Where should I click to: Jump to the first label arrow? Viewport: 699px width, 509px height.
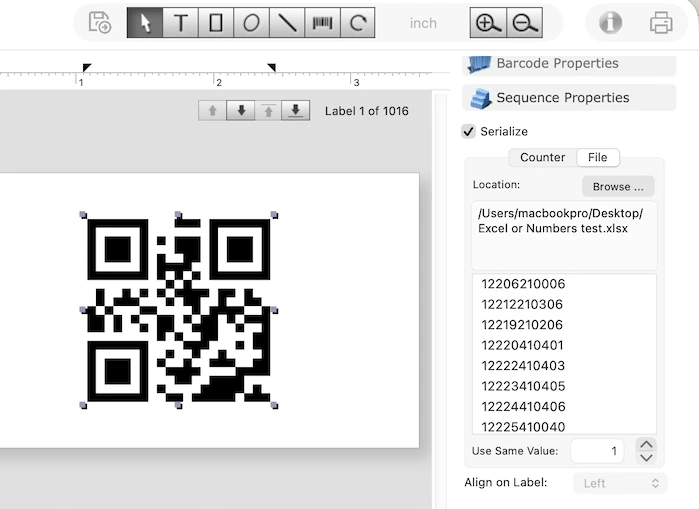(268, 111)
